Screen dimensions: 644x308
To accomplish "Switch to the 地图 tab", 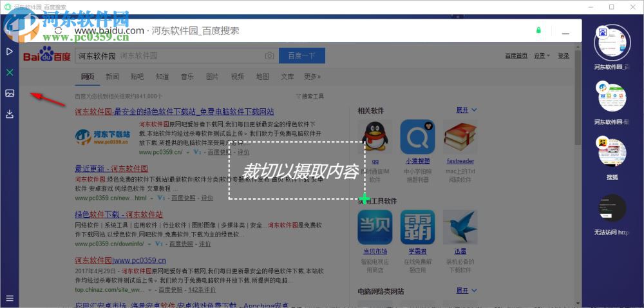I will pyautogui.click(x=263, y=77).
